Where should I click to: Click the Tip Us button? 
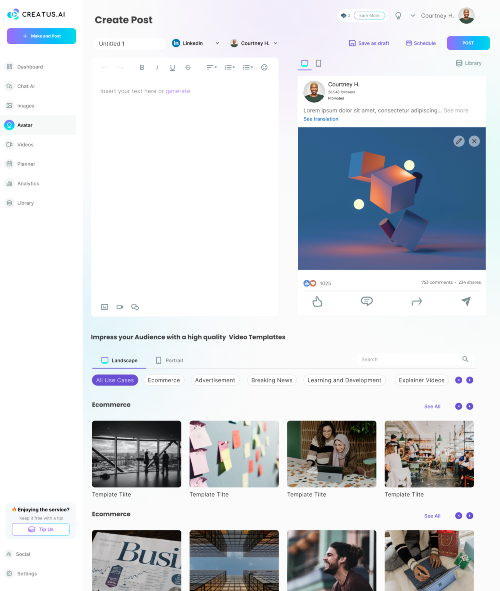tap(41, 529)
